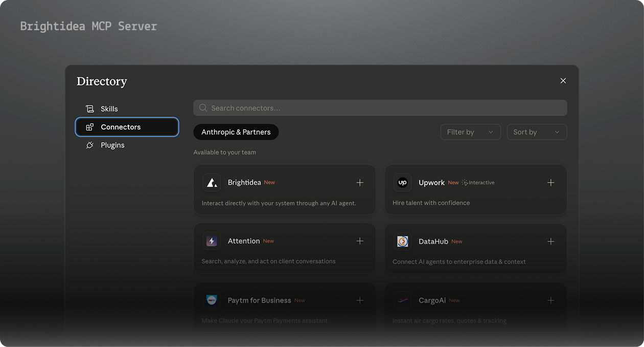Open the CargoAi connector card
The height and width of the screenshot is (347, 644).
(475, 307)
